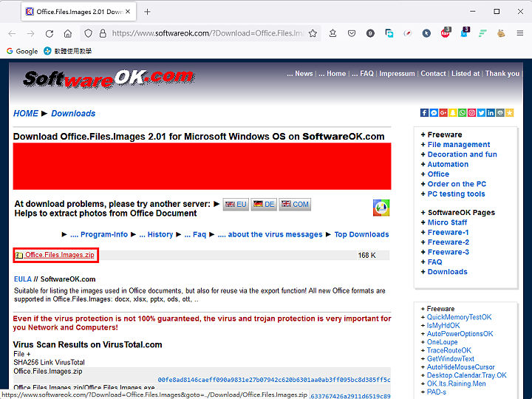Close the Office.Files.Images tab
Image resolution: width=532 pixels, height=399 pixels.
[x=128, y=12]
